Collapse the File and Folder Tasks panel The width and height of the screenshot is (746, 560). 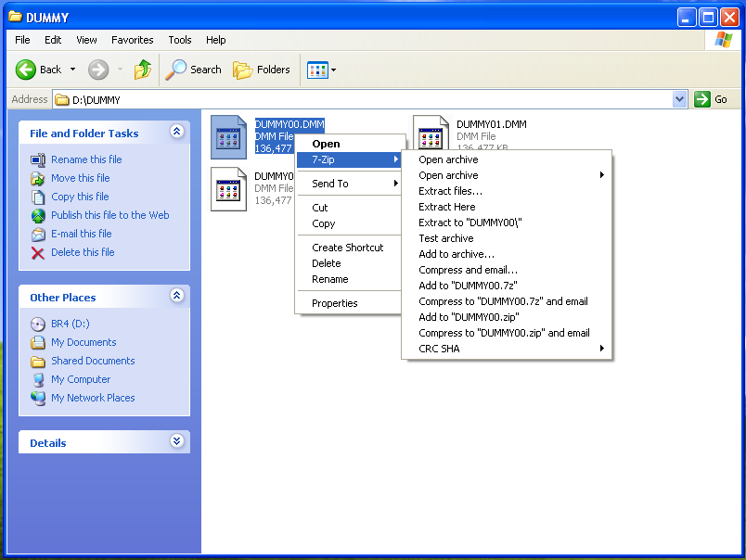(x=176, y=133)
